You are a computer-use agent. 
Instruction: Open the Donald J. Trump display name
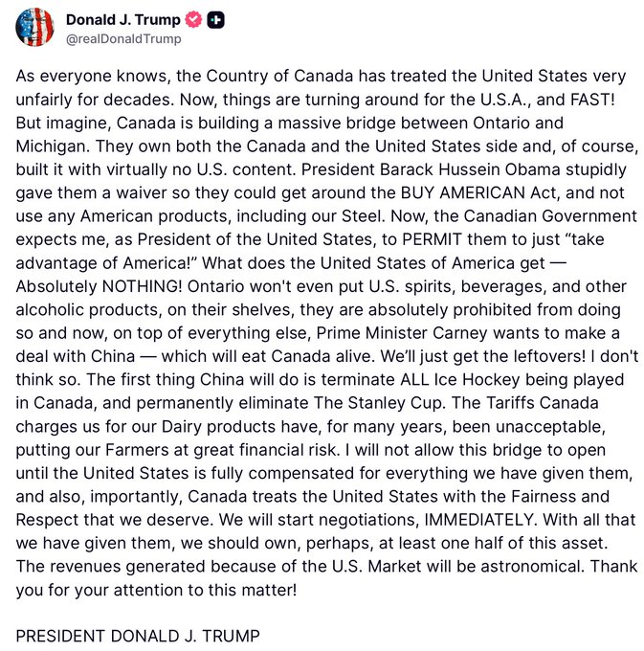tap(122, 19)
